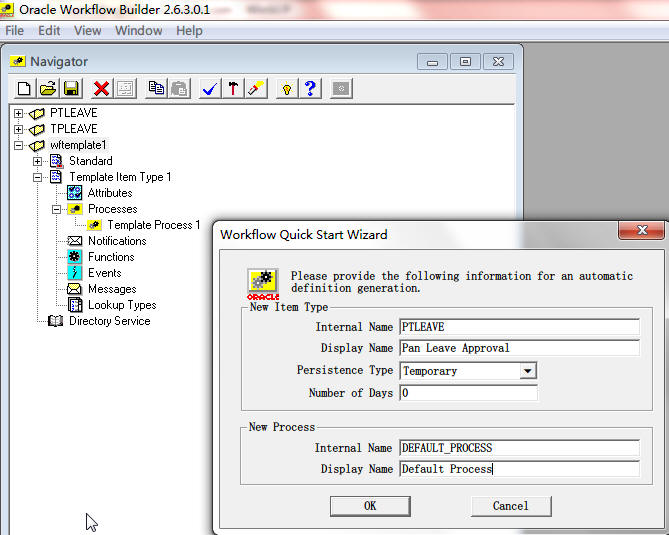This screenshot has height=535, width=669.
Task: Click Cancel in Quick Start Wizard
Action: 511,506
